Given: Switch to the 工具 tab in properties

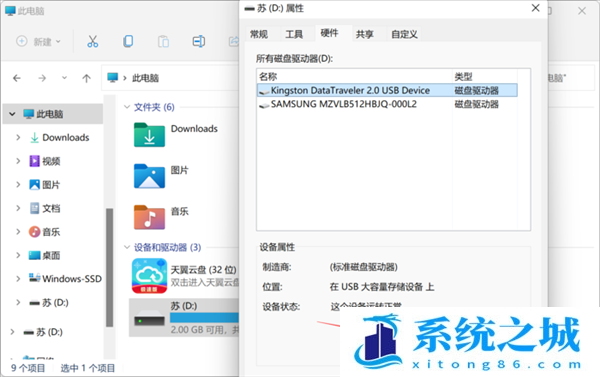Looking at the screenshot, I should coord(294,34).
